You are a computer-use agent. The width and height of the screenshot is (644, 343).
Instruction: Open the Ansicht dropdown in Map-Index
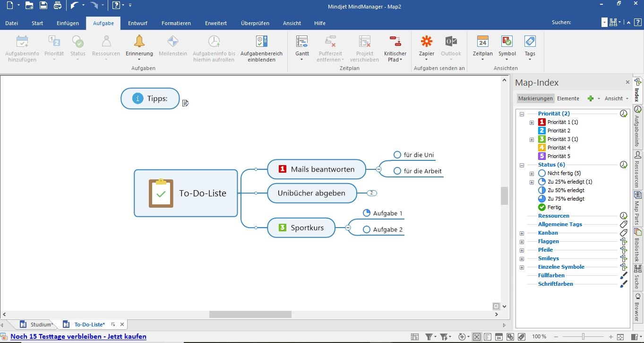617,98
